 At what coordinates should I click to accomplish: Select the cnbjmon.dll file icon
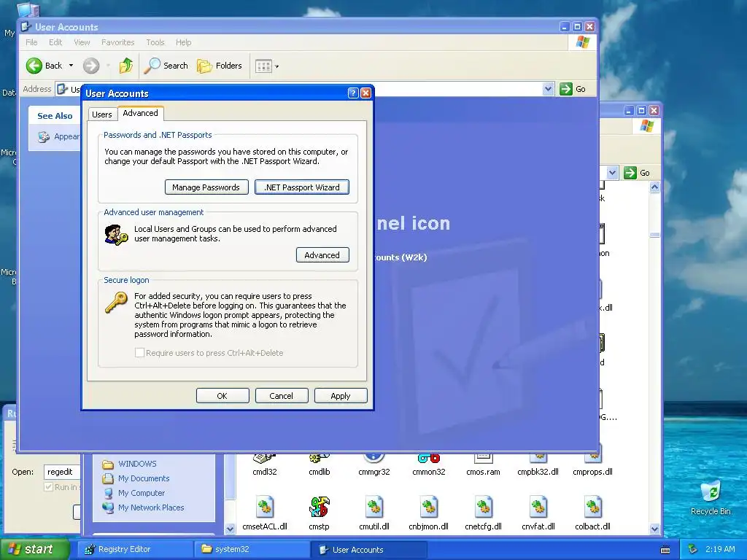click(x=429, y=507)
